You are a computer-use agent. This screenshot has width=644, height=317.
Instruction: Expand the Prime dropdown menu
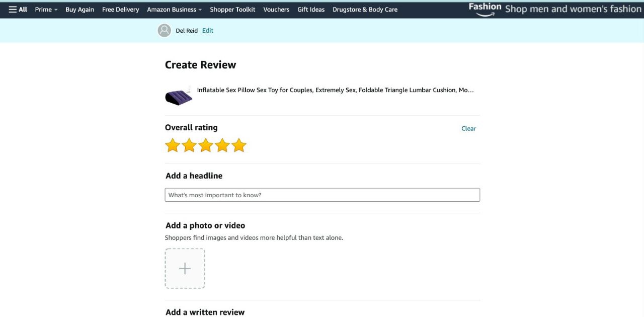tap(46, 10)
